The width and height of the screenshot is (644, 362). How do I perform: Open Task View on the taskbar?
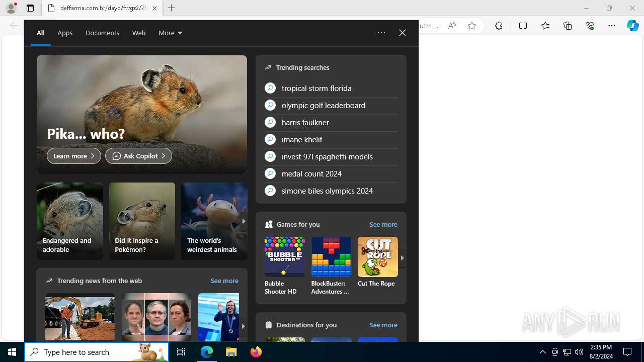coord(181,352)
